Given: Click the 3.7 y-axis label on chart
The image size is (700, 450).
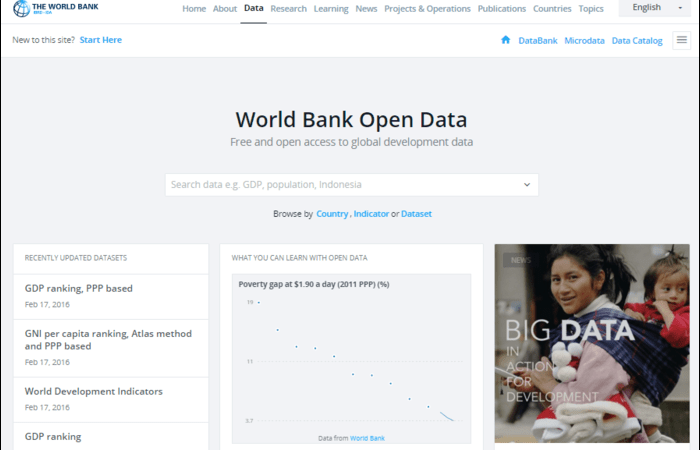Looking at the screenshot, I should click(249, 421).
